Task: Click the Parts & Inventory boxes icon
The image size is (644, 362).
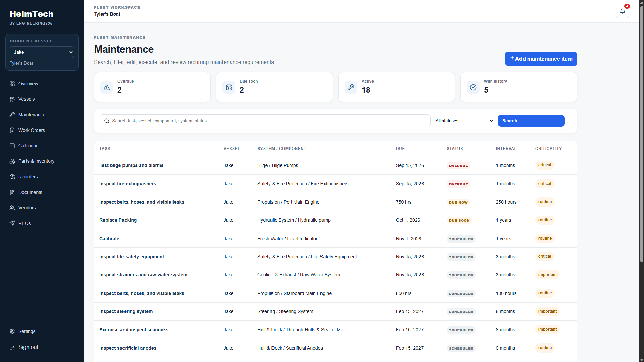Action: click(x=12, y=161)
